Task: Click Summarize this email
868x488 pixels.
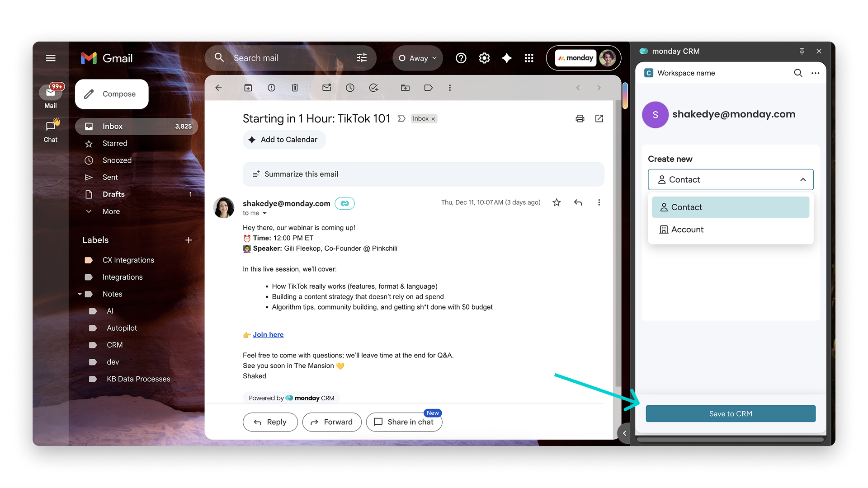Action: tap(423, 174)
